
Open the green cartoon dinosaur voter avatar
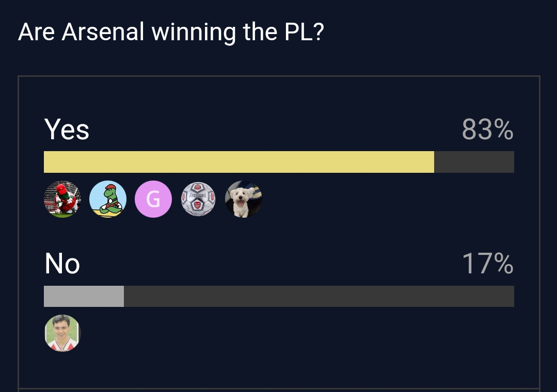point(108,199)
